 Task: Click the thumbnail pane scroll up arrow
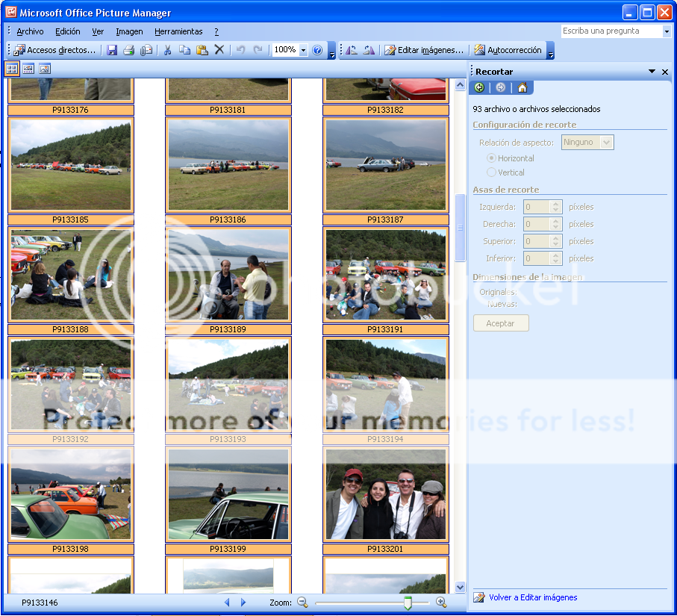coord(461,85)
